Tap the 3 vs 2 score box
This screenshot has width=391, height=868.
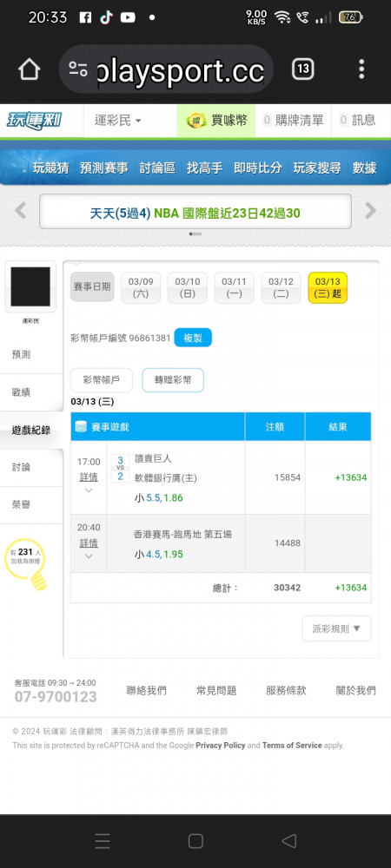pos(120,469)
